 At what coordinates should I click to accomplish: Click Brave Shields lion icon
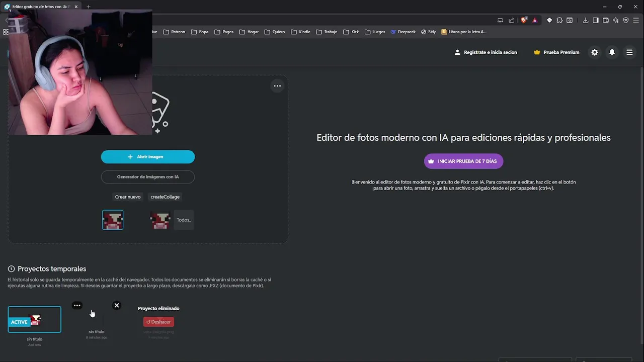pyautogui.click(x=524, y=20)
